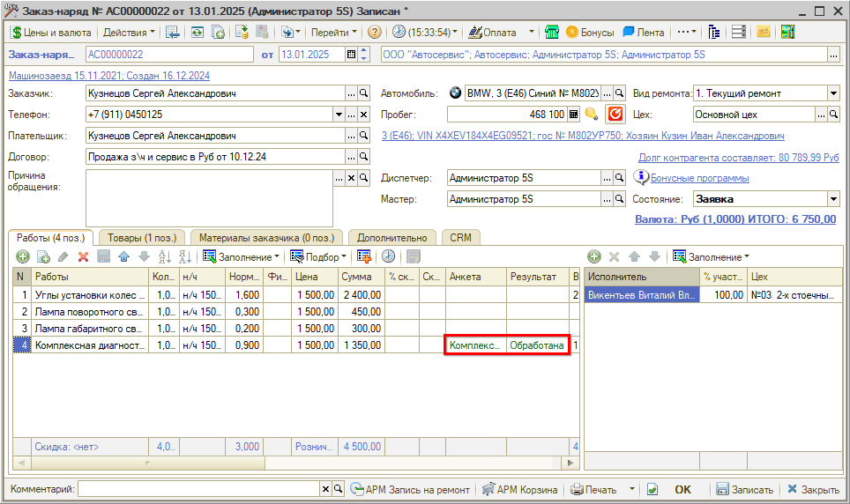Image resolution: width=850 pixels, height=504 pixels.
Task: Expand the Вид ремонта dropdown
Action: (x=833, y=93)
